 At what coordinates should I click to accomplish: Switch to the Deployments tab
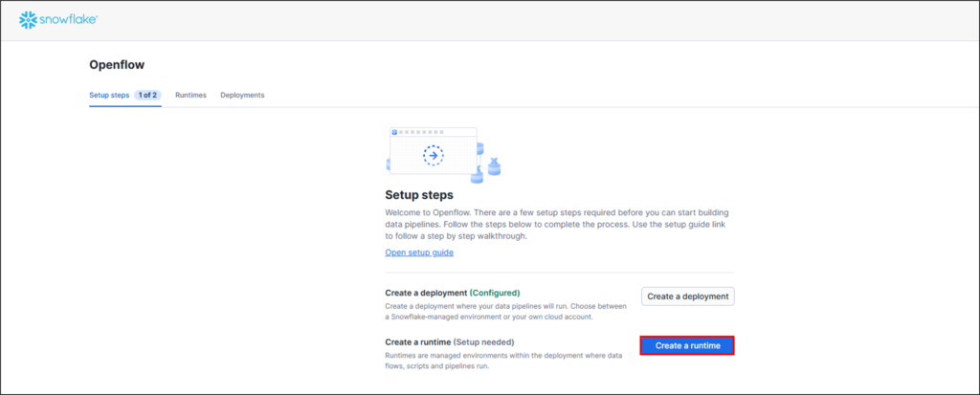click(x=242, y=95)
